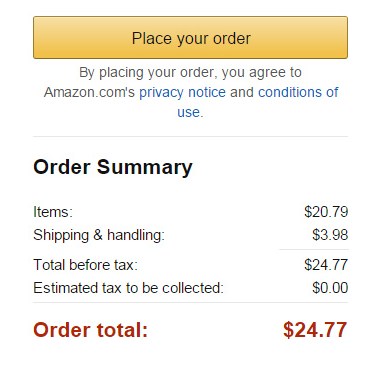This screenshot has height=369, width=381.
Task: Select the $24.77 total before tax amount
Action: 326,265
